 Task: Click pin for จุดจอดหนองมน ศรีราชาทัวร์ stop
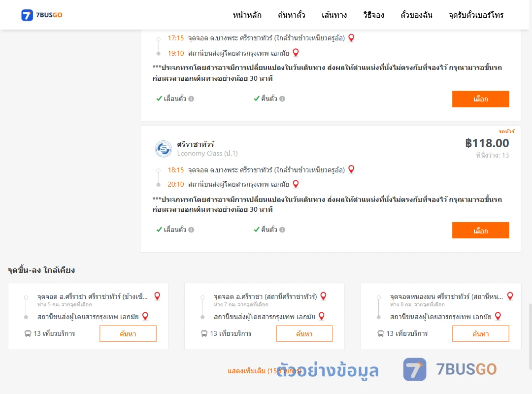coord(510,296)
